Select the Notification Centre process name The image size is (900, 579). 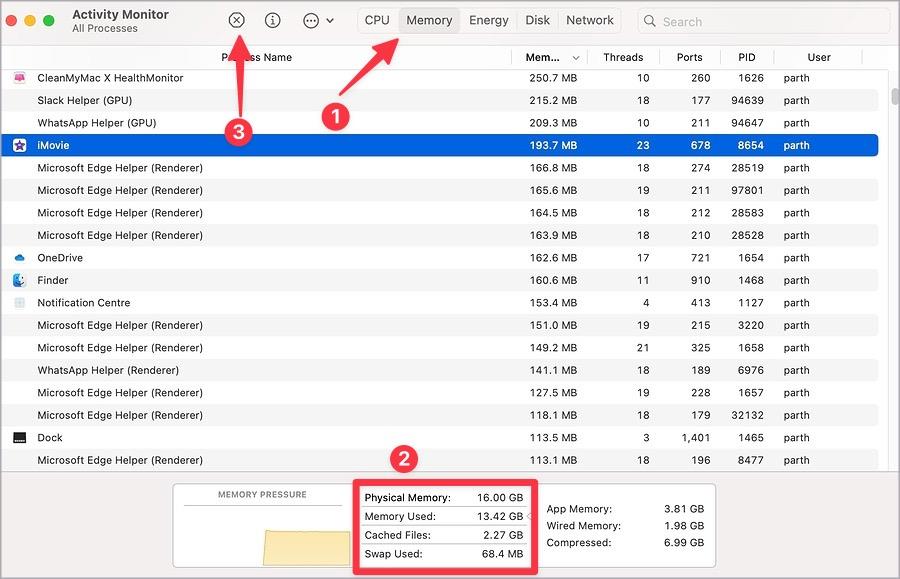click(x=83, y=302)
